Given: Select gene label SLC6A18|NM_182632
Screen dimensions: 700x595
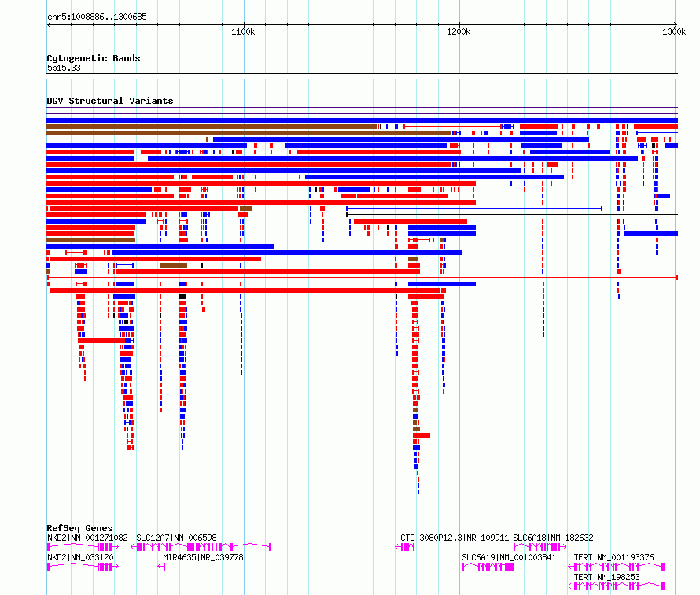Looking at the screenshot, I should (x=553, y=538).
